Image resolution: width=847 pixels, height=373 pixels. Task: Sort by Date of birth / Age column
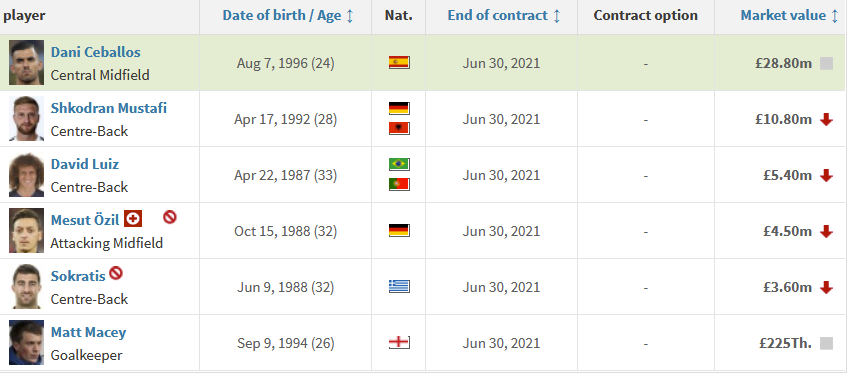288,16
